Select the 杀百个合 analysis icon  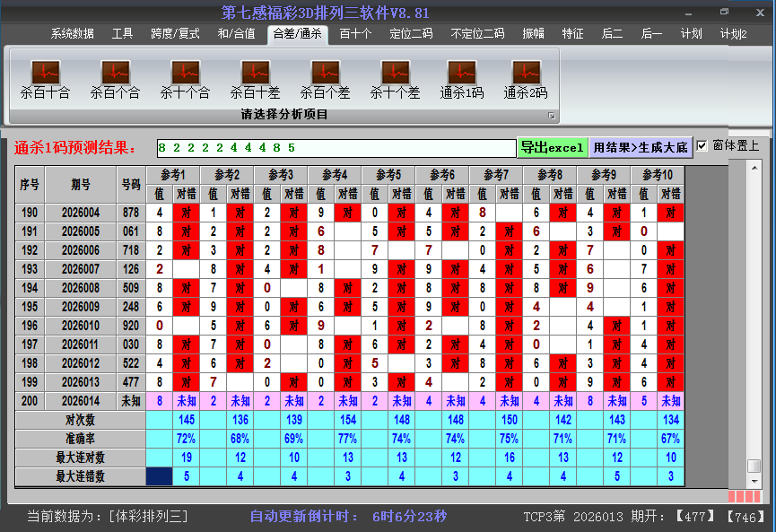[115, 79]
